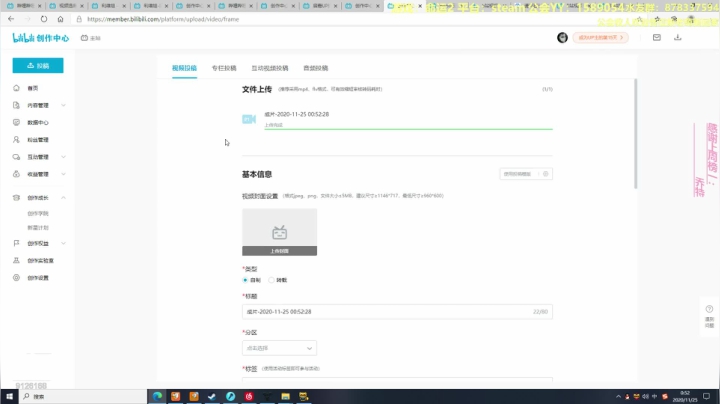Click the page vertical scrollbar

click(636, 133)
